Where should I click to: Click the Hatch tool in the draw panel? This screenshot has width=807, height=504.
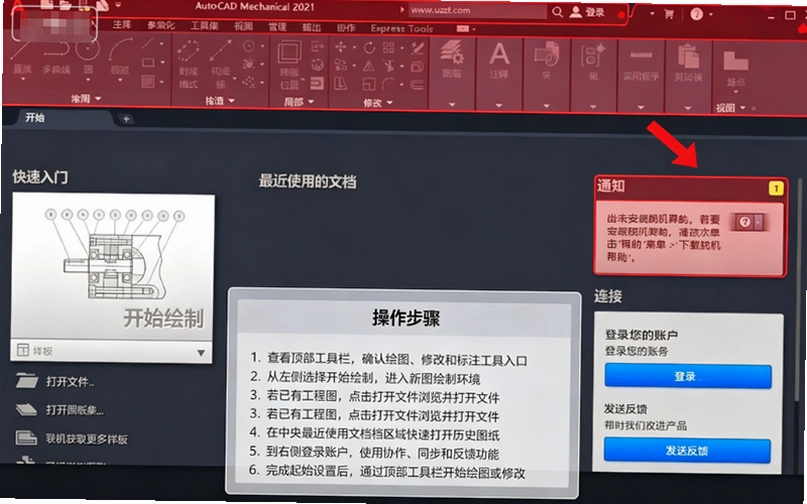coord(148,81)
